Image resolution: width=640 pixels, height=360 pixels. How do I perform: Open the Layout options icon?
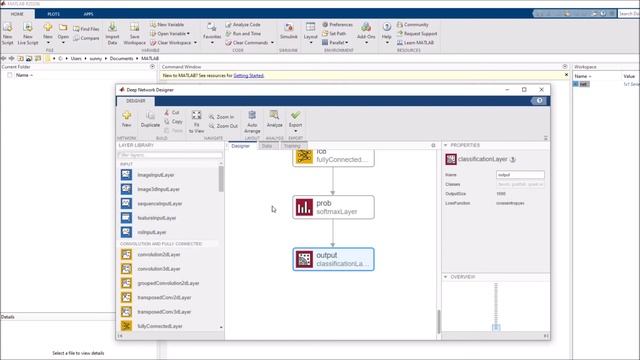point(311,27)
